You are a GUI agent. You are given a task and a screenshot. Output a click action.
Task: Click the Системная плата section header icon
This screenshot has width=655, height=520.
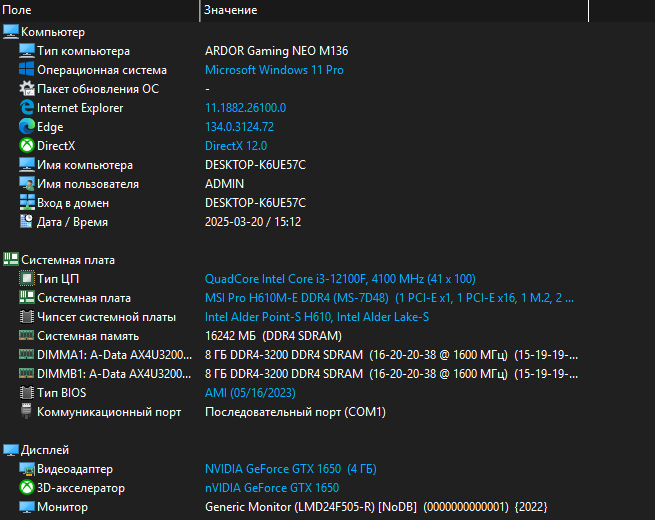(11, 259)
